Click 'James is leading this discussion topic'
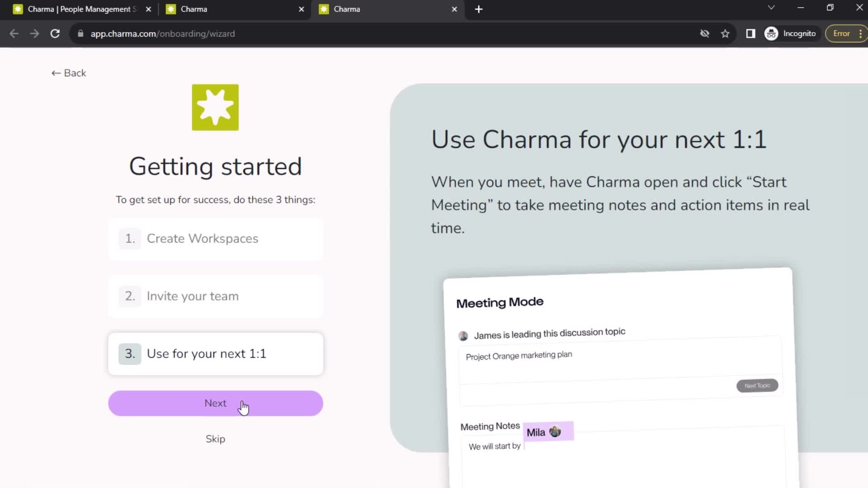The height and width of the screenshot is (488, 868). click(550, 333)
